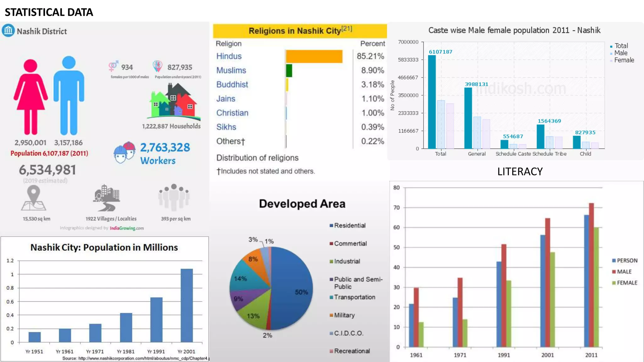Click the Nashik District building icon
The height and width of the screenshot is (362, 644).
click(8, 31)
